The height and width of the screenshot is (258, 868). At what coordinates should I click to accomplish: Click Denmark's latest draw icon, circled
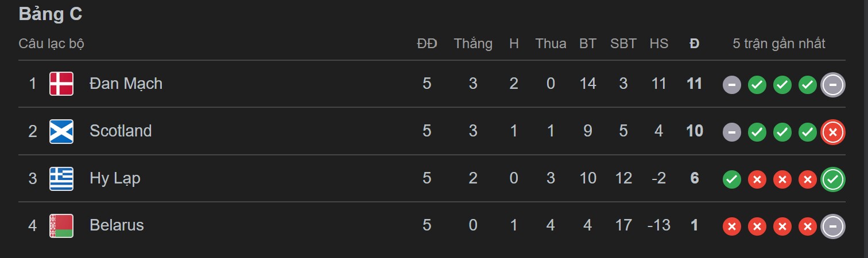(833, 85)
